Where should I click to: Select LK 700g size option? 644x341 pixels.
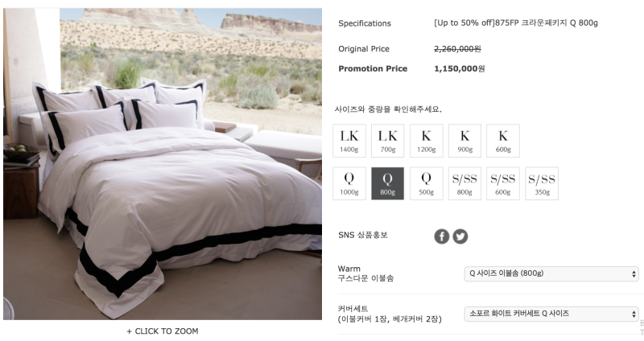coord(387,141)
